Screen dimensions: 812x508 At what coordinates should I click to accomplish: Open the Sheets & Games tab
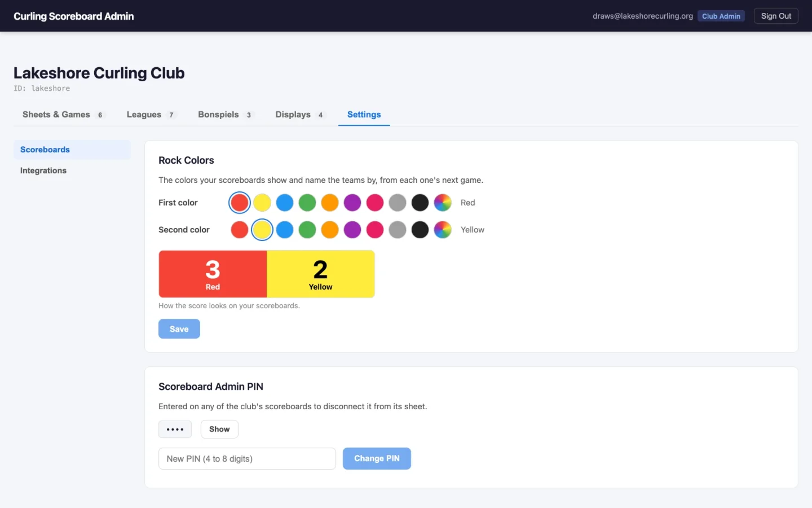(63, 115)
